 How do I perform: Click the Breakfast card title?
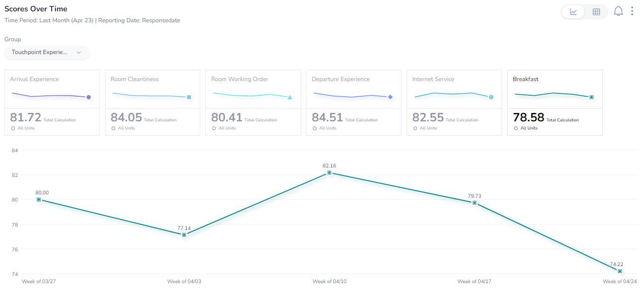(526, 79)
